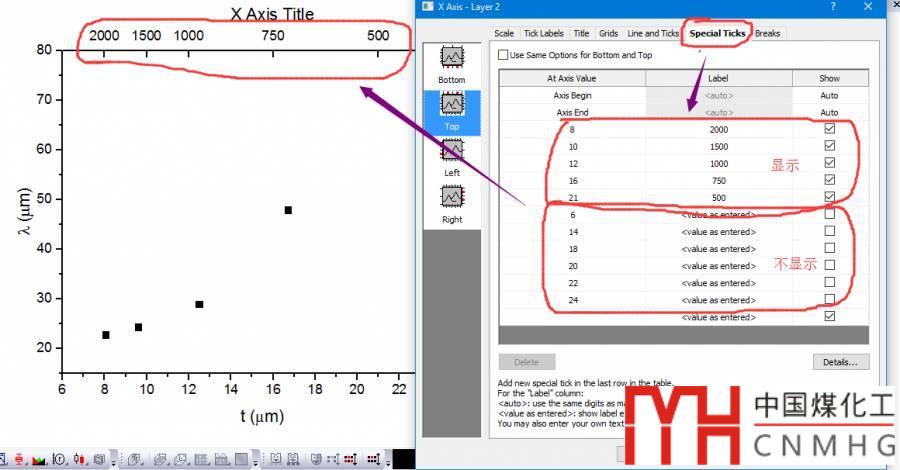Open the Grids tab
The height and width of the screenshot is (470, 900).
[x=608, y=33]
